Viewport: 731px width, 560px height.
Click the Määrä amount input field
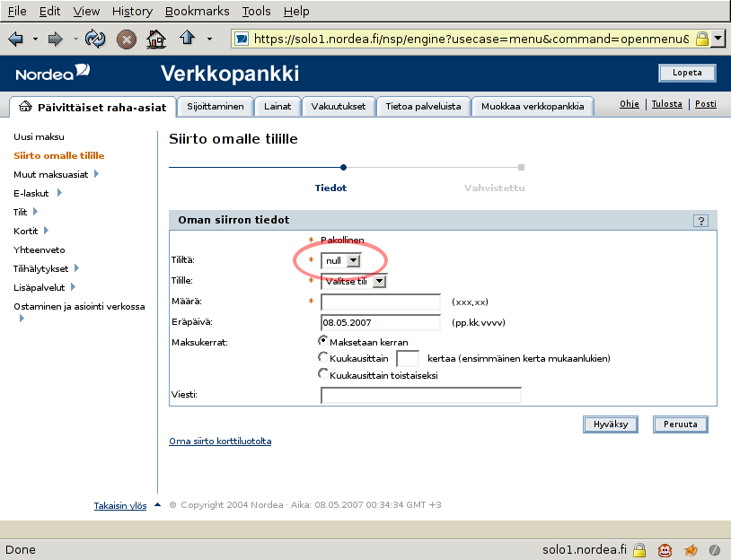(x=380, y=302)
